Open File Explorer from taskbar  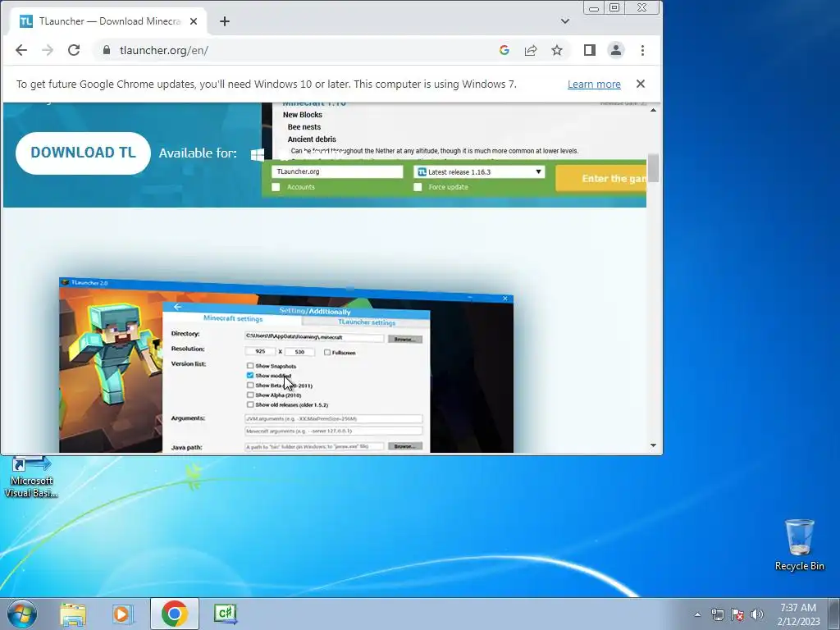click(x=73, y=614)
